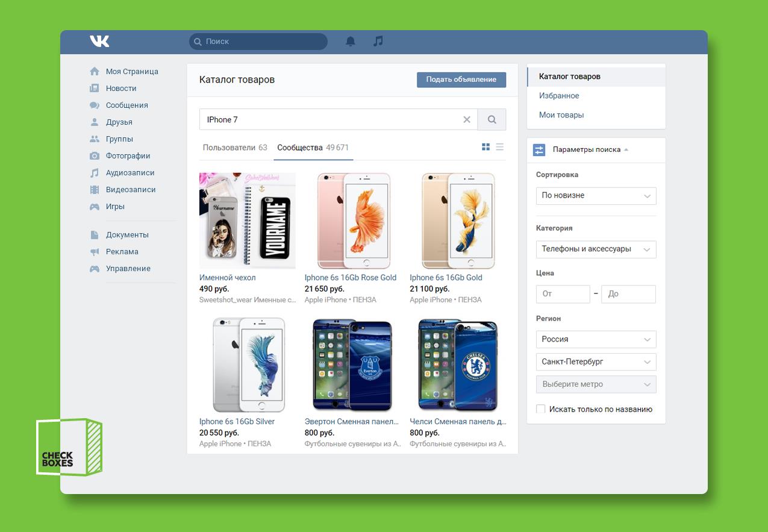The width and height of the screenshot is (768, 532).
Task: Open Эвертон Сменная панель product image
Action: (x=352, y=365)
